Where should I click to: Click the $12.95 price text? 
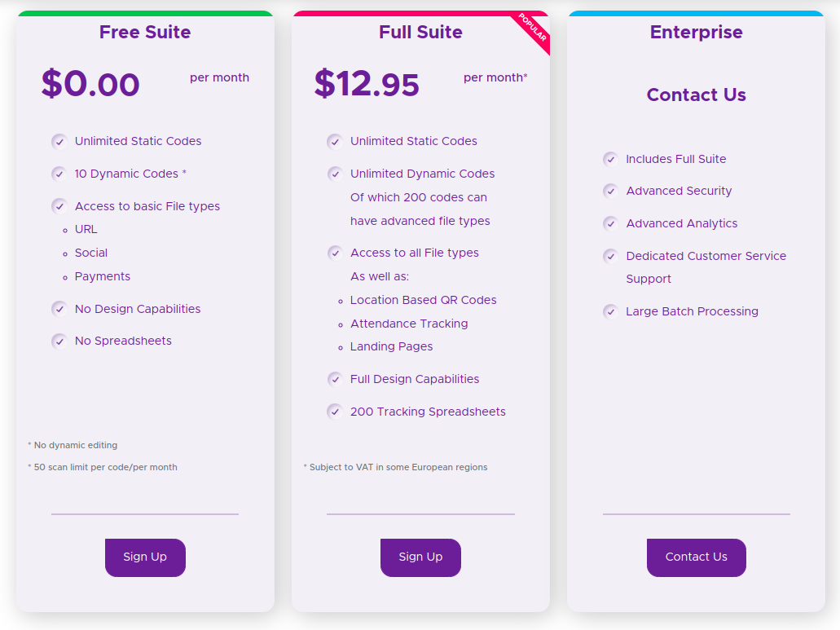click(x=367, y=84)
